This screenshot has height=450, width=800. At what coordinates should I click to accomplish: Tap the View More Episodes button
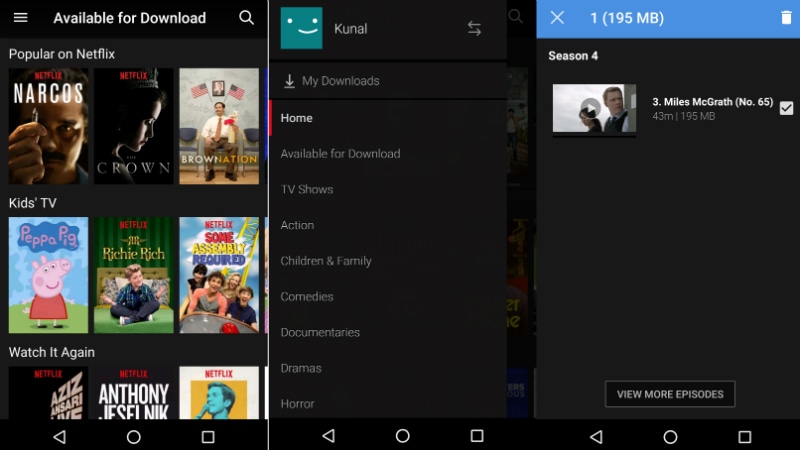[x=670, y=394]
